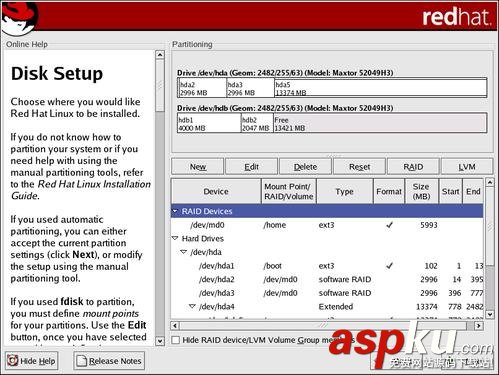Select the /dev/hda3 partition row
The height and width of the screenshot is (375, 499).
pos(327,293)
